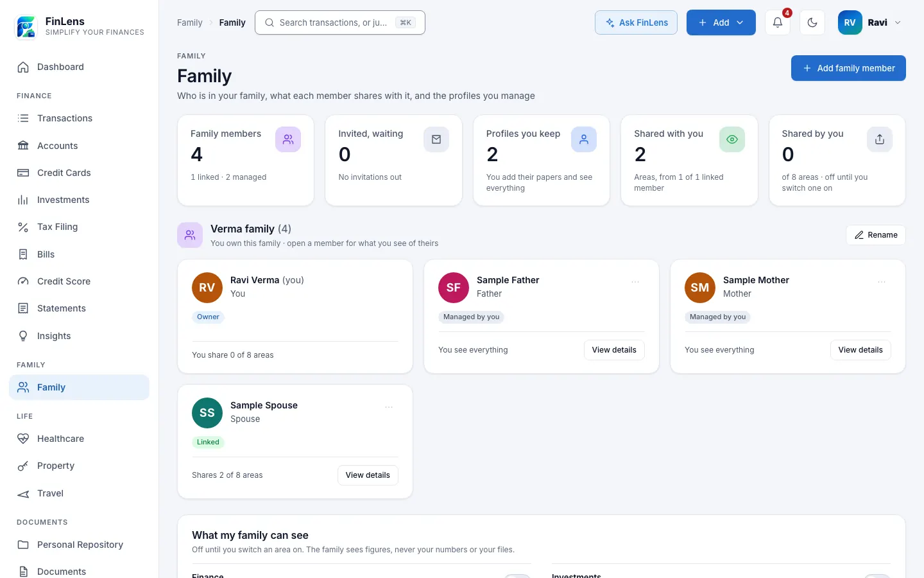Rename the Verma family
Viewport: 924px width, 578px height.
pyautogui.click(x=876, y=235)
